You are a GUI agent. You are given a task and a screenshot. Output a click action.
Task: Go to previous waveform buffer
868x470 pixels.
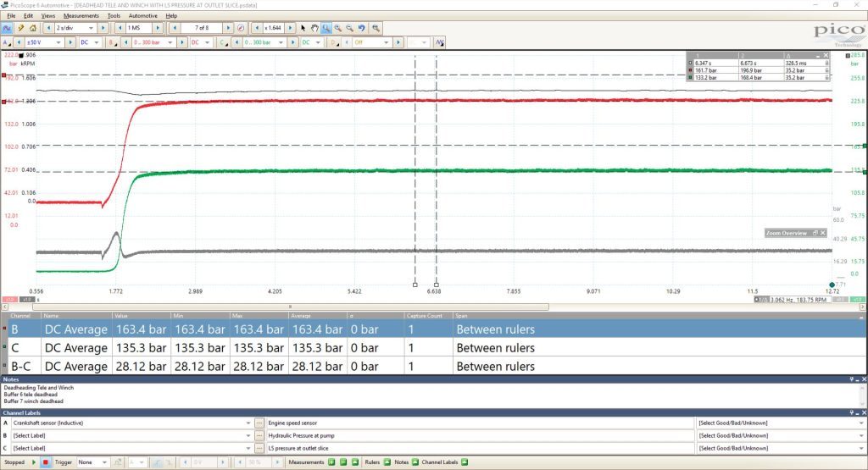click(175, 28)
